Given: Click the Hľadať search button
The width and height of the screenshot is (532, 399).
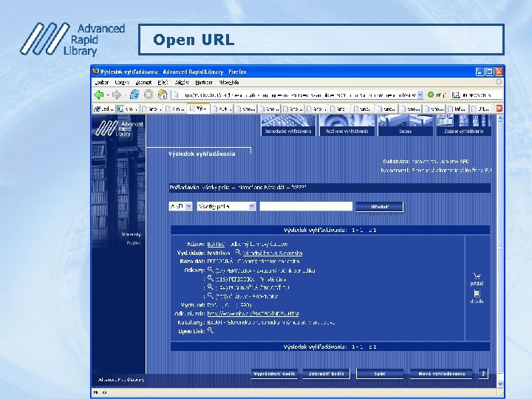Looking at the screenshot, I should coord(379,207).
